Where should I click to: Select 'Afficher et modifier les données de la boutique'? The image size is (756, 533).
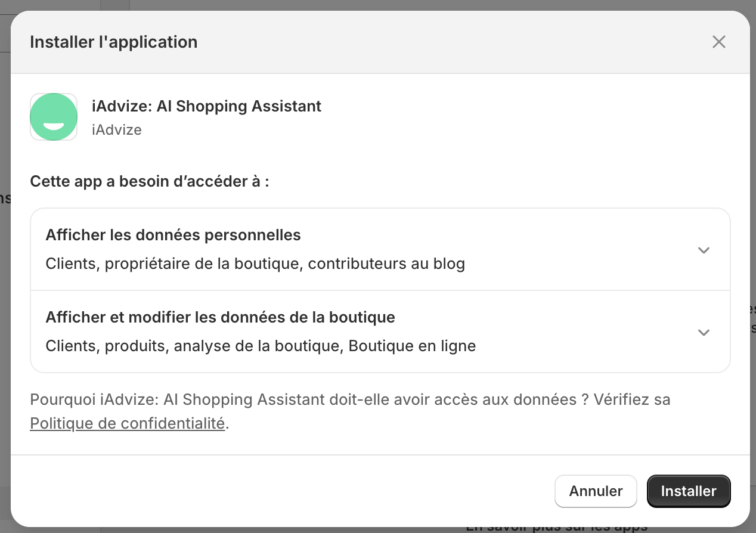[x=220, y=317]
